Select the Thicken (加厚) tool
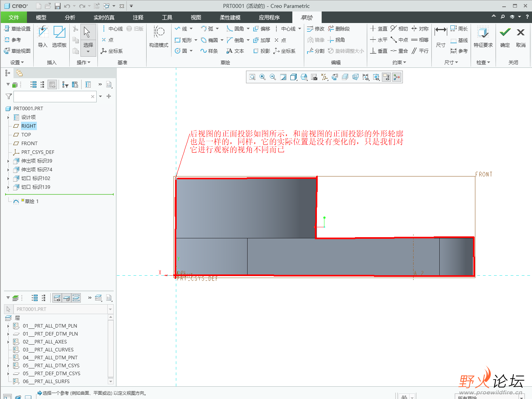The image size is (532, 399). pos(262,40)
